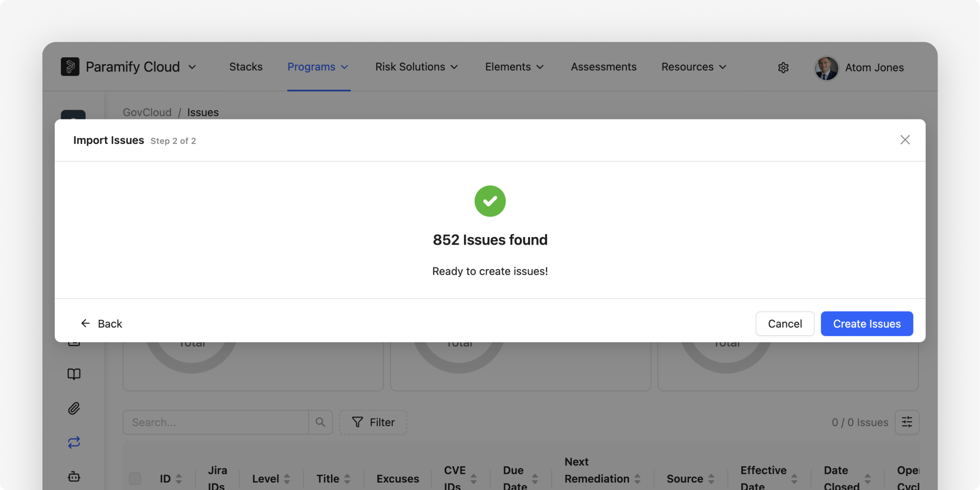Open the Stacks tab

pos(246,67)
